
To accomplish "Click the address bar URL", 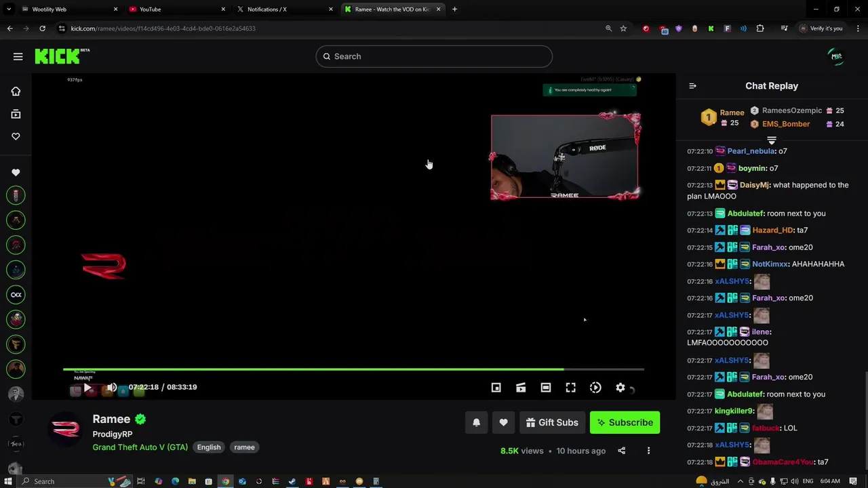I will tap(163, 28).
